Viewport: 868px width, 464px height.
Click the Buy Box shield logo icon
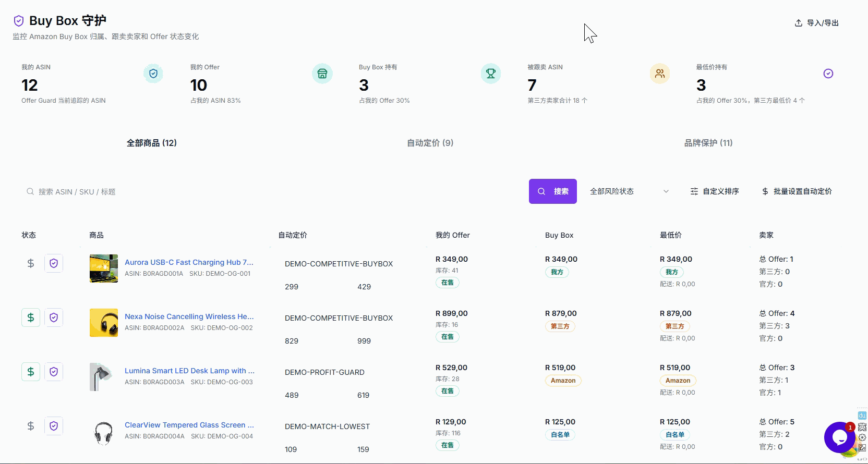(19, 21)
